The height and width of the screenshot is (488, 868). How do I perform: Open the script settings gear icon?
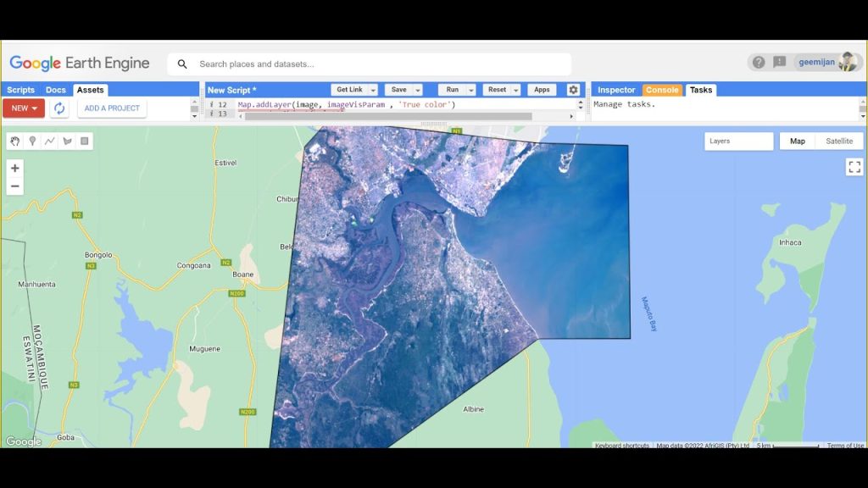point(573,89)
